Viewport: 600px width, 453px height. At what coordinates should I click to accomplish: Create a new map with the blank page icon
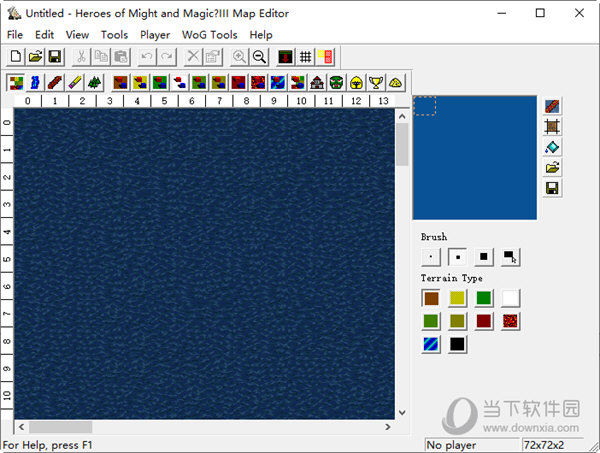(16, 57)
